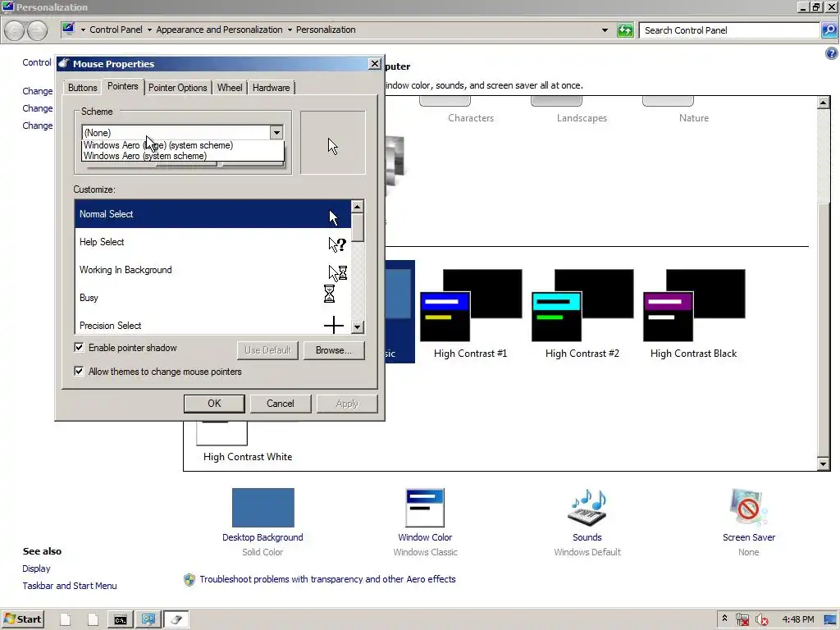This screenshot has height=630, width=840.
Task: Click Working In Background arrow-hourglass icon
Action: tap(337, 273)
